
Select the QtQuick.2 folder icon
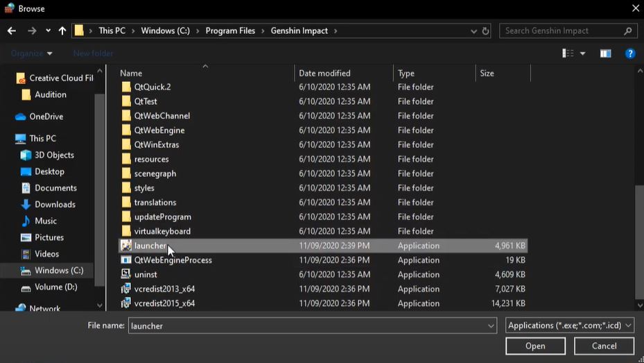tap(126, 87)
